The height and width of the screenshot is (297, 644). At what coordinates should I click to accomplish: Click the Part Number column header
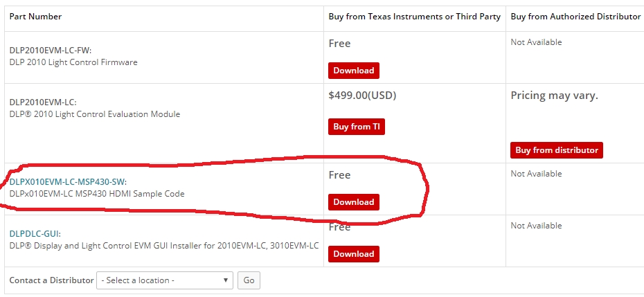(35, 16)
